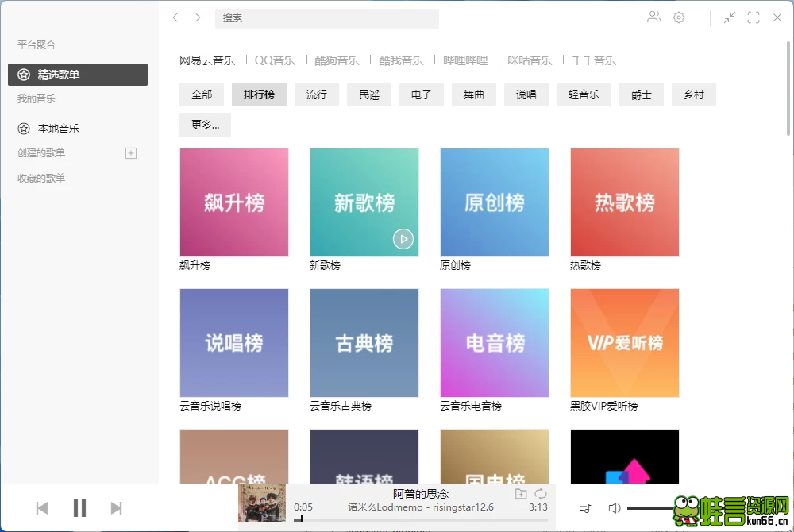Switch to the QQ音乐 tab
The height and width of the screenshot is (532, 794).
click(275, 60)
